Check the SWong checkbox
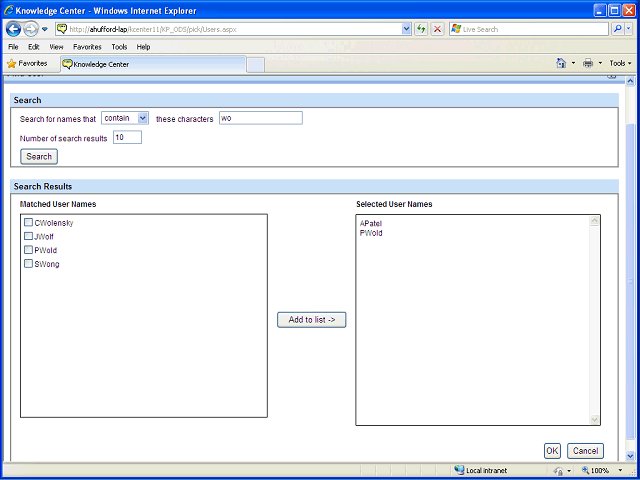 (x=29, y=264)
